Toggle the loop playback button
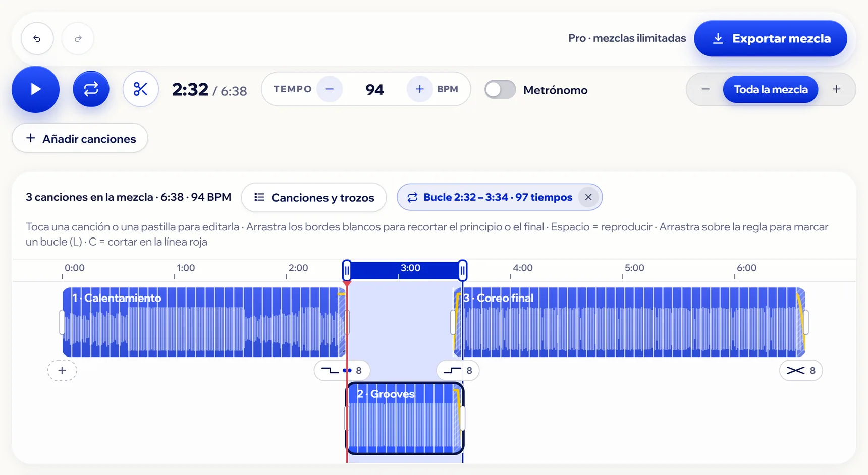The image size is (868, 475). click(x=91, y=89)
